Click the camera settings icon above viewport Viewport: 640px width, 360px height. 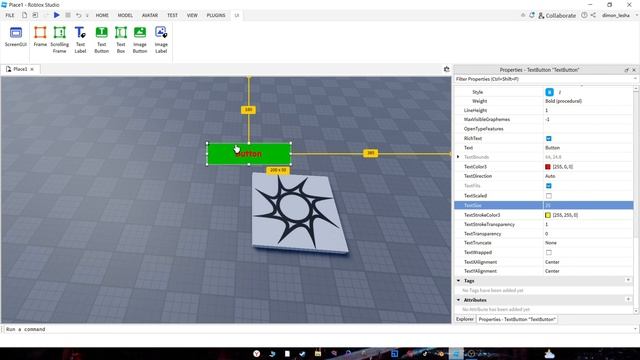(447, 69)
